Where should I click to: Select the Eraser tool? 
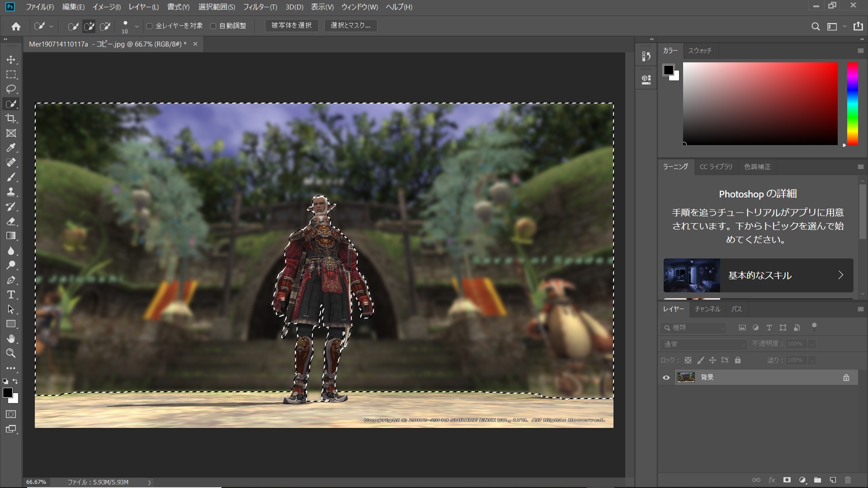11,221
